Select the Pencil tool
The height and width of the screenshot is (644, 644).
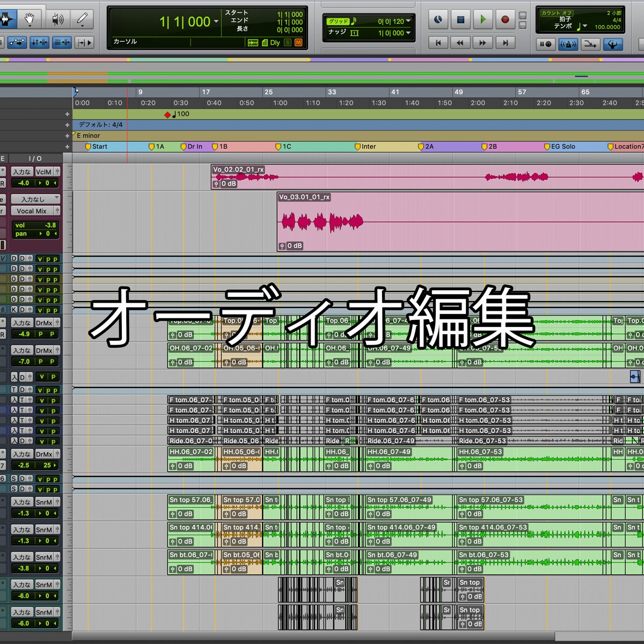(x=82, y=20)
